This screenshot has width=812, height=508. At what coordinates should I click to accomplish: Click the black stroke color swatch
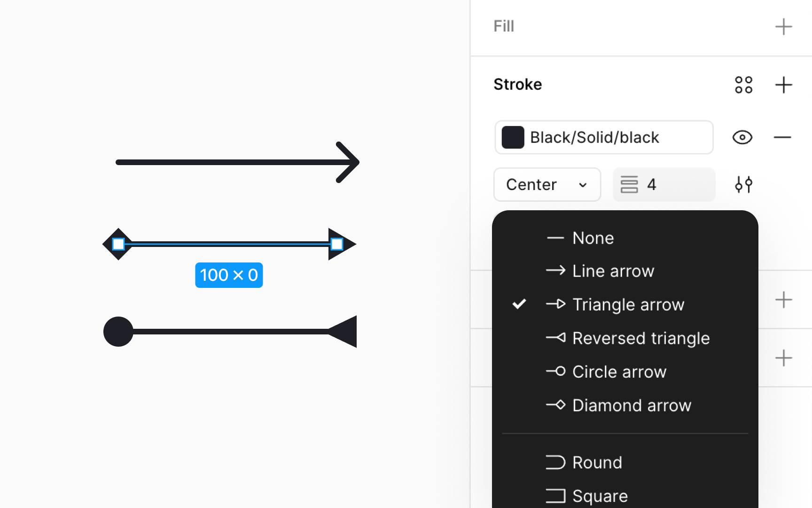pos(513,137)
